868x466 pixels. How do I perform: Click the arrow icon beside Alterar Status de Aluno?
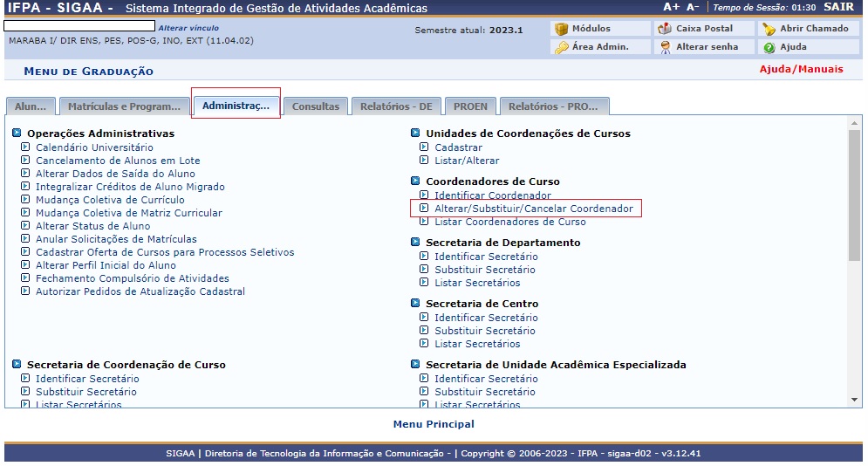coord(25,225)
